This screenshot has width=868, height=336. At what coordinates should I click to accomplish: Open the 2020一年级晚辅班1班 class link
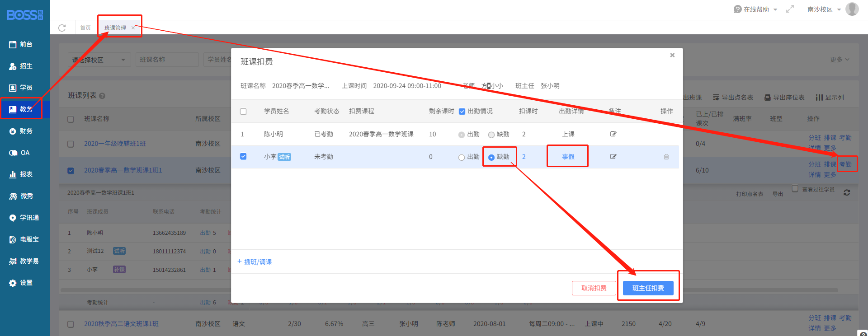(x=115, y=144)
